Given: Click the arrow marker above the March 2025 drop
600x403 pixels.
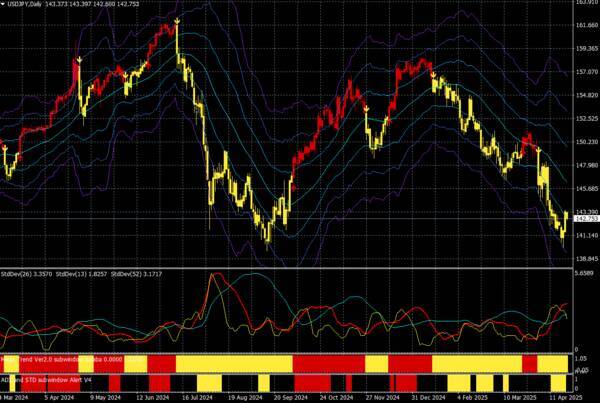Looking at the screenshot, I should point(538,148).
